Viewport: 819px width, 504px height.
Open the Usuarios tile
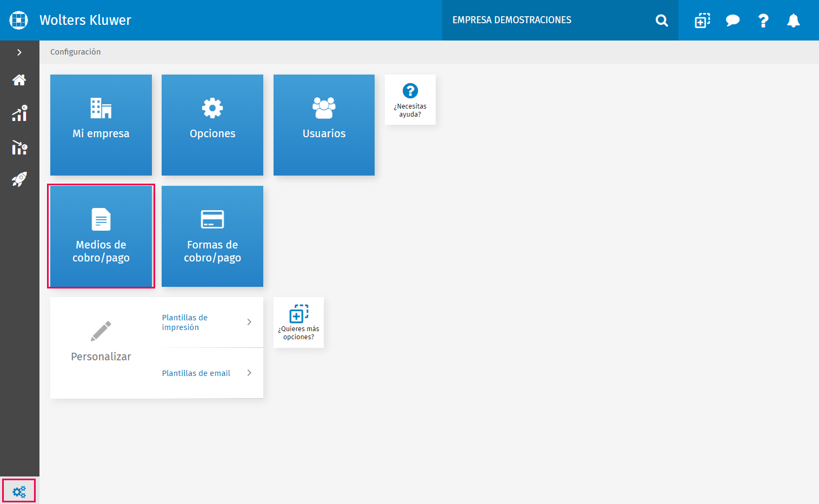pos(324,125)
